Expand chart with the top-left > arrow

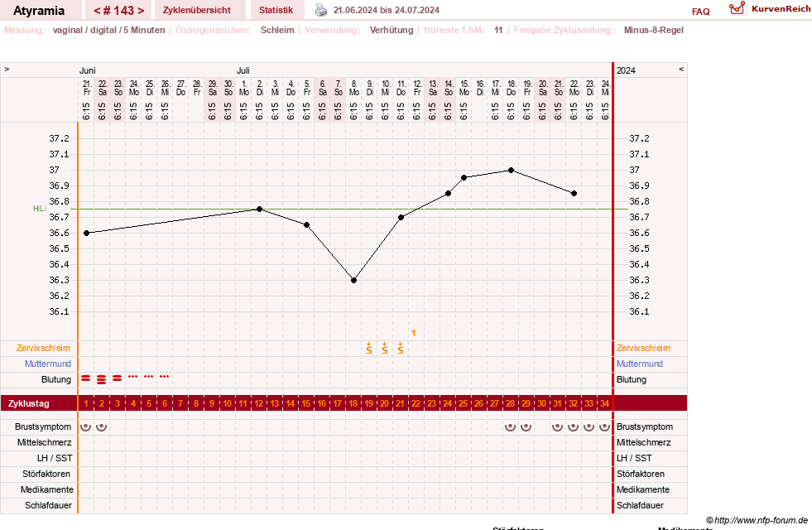(x=7, y=69)
